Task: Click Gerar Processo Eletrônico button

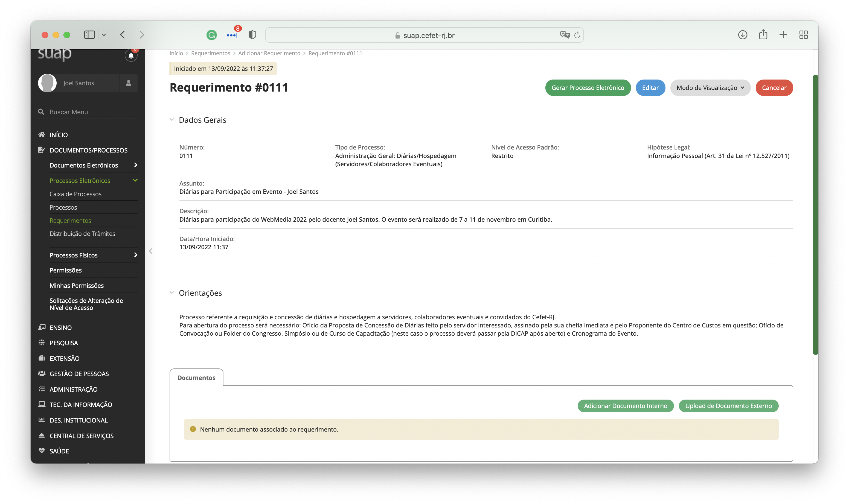Action: point(588,88)
